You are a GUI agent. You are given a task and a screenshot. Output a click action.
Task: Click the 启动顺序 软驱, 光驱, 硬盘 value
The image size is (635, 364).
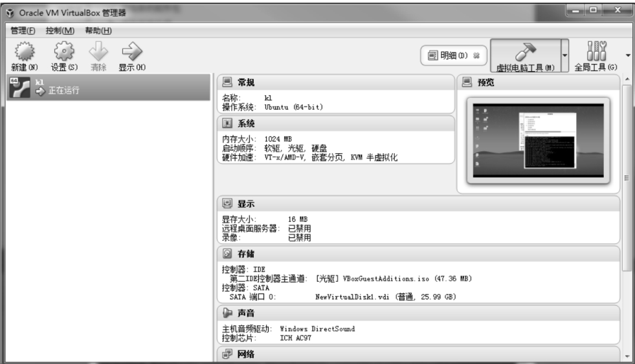coord(295,149)
